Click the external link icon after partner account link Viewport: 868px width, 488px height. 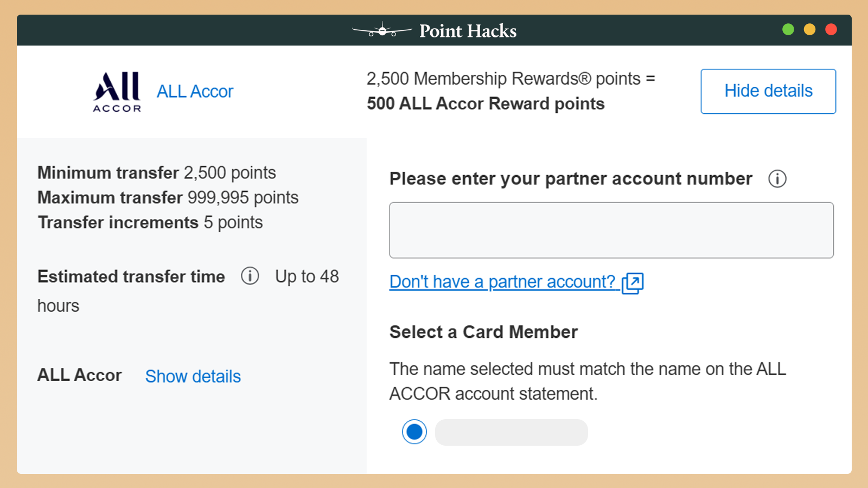(x=633, y=283)
